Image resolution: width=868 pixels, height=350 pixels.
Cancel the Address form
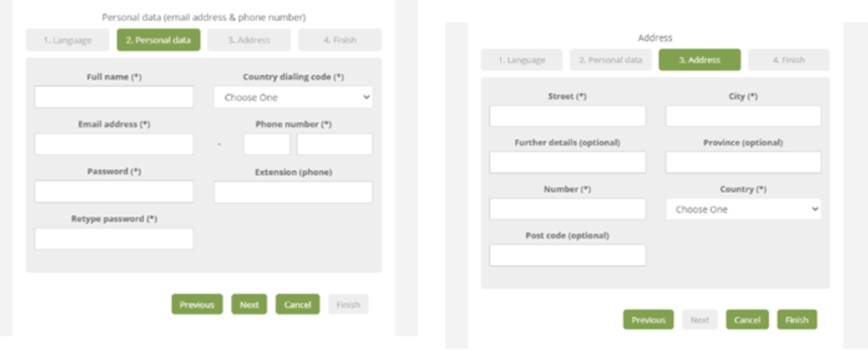pyautogui.click(x=747, y=320)
